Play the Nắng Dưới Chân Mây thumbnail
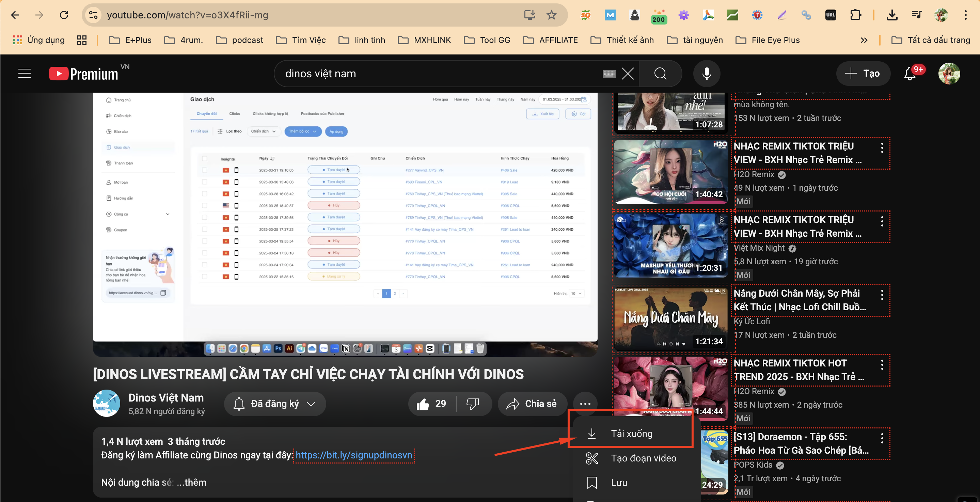980x502 pixels. [671, 318]
